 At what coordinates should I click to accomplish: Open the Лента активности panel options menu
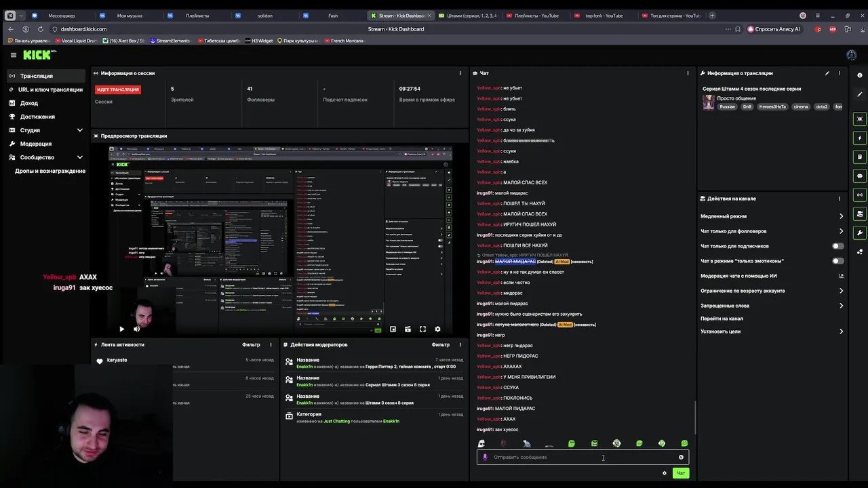(271, 344)
